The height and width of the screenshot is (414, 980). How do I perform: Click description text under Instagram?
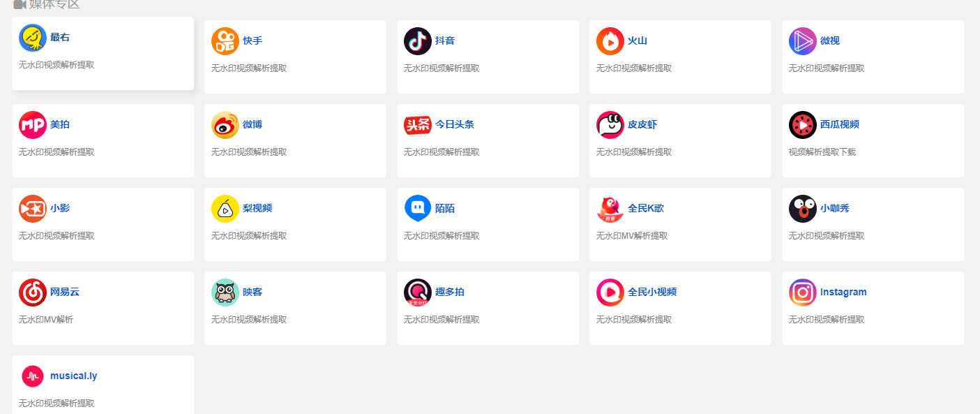click(x=827, y=320)
